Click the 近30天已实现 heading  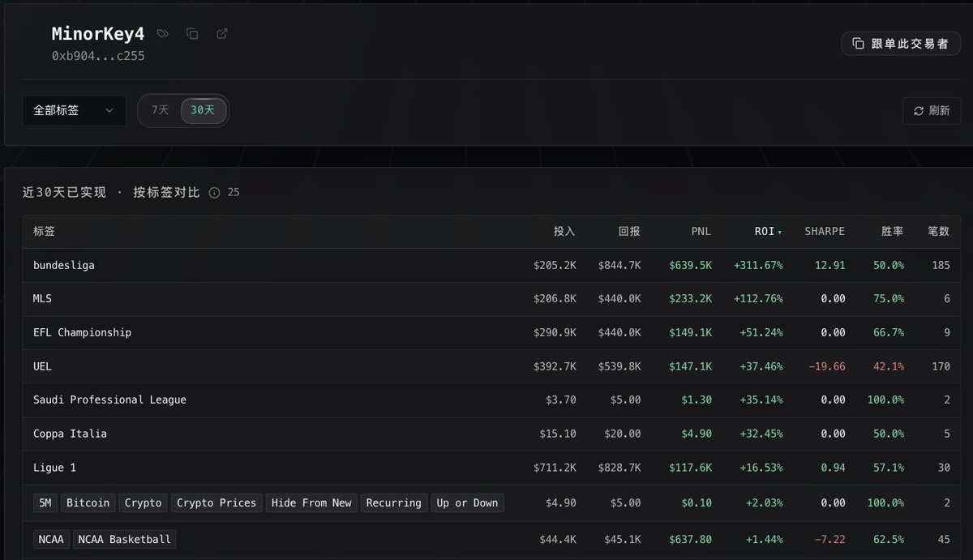point(64,192)
